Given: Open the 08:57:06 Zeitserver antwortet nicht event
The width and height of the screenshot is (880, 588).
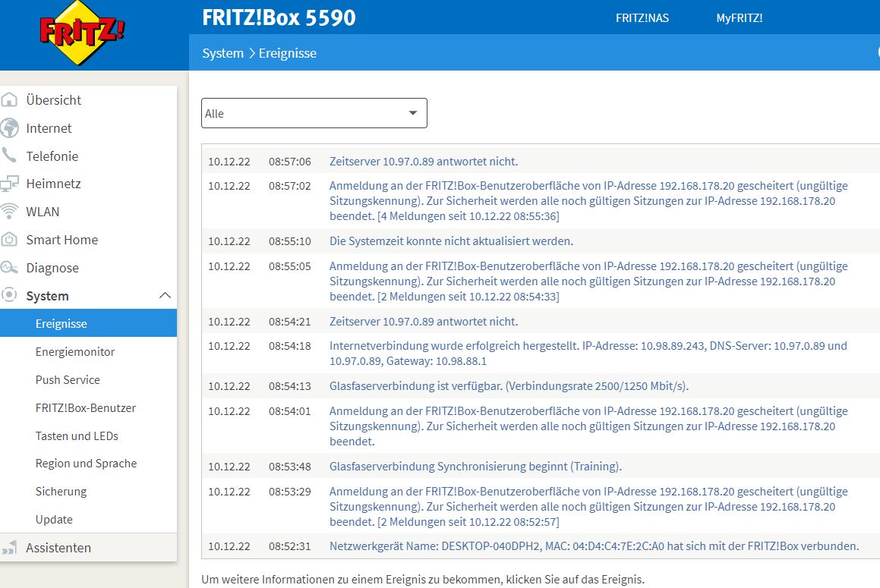Looking at the screenshot, I should 423,162.
